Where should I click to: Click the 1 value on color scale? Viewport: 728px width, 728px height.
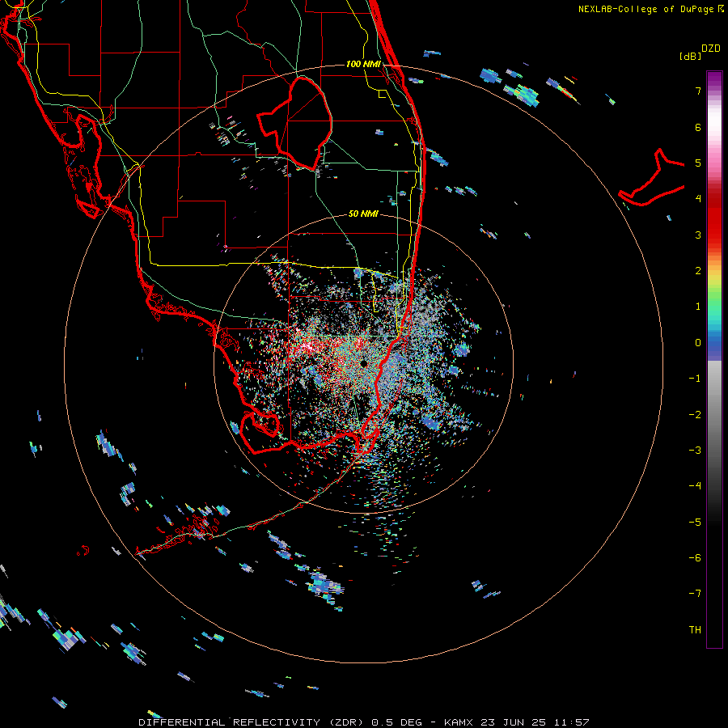(698, 307)
